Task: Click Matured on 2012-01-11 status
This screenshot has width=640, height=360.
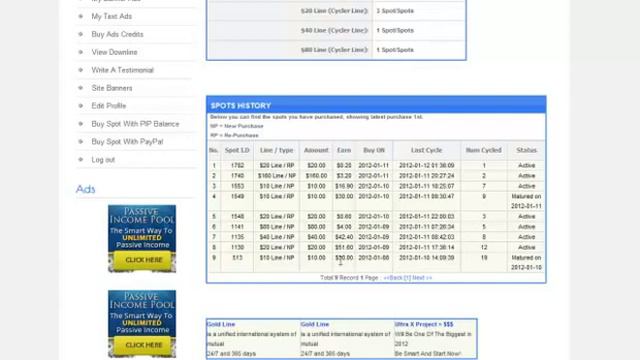Action: click(x=527, y=201)
